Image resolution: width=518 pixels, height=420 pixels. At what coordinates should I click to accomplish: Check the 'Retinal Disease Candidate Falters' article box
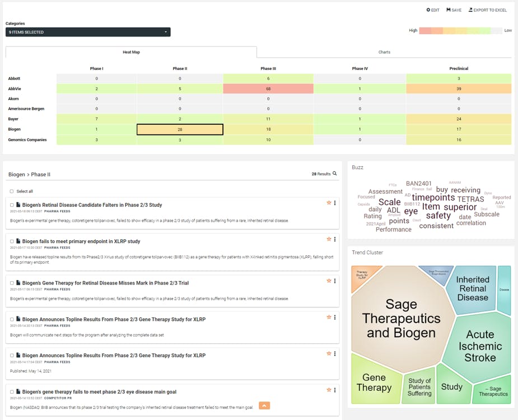(x=12, y=205)
